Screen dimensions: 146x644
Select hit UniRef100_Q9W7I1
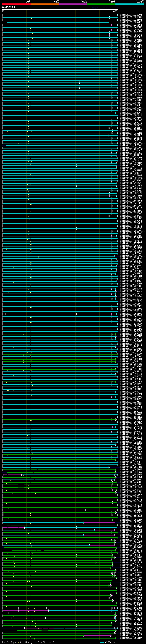131,70
